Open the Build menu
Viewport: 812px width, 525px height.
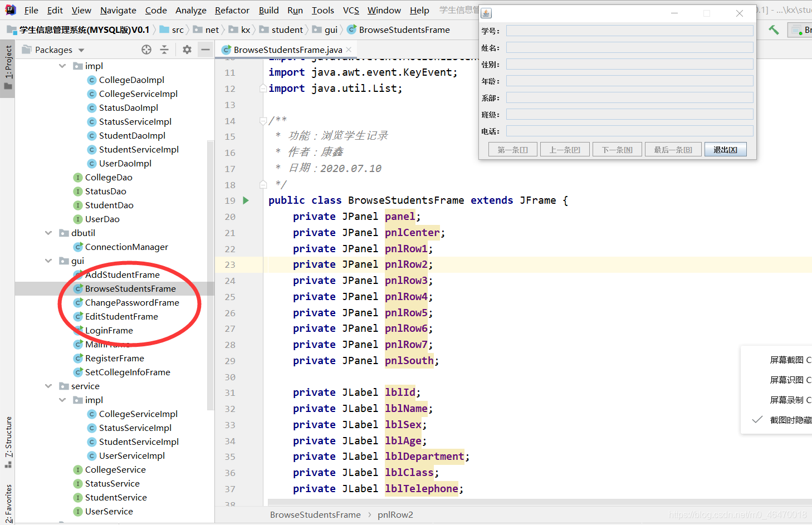coord(269,10)
